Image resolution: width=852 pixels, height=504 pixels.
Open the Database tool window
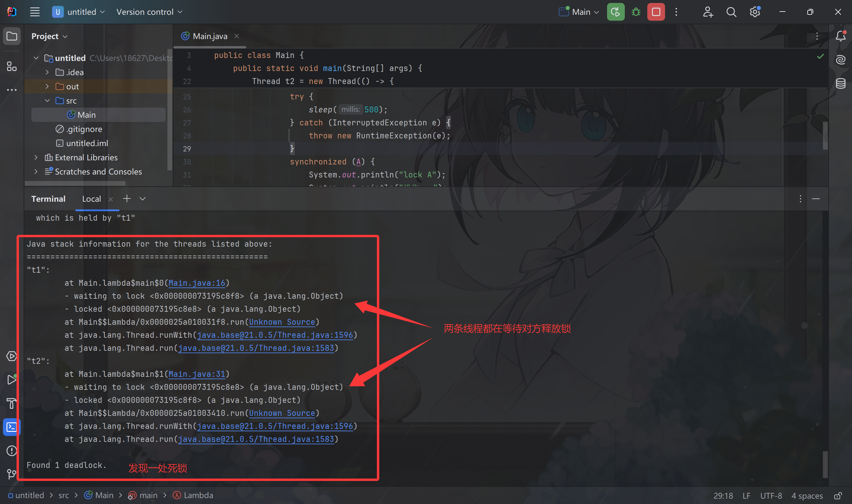tap(840, 83)
